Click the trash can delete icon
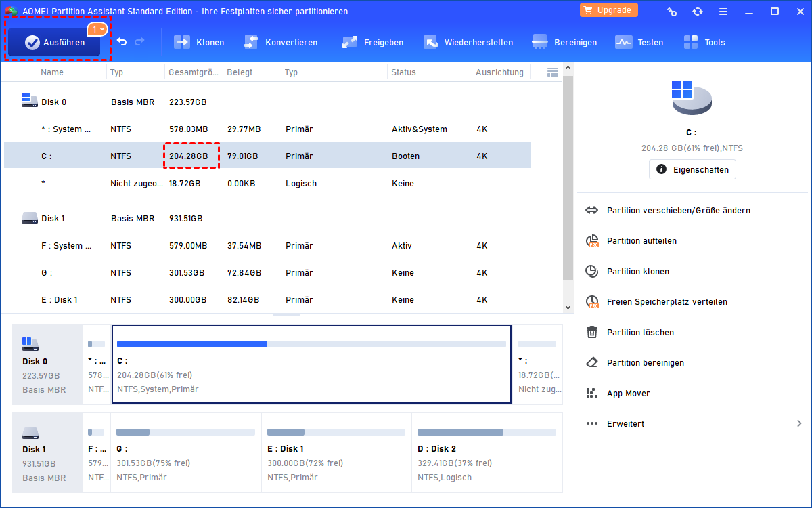Viewport: 812px width, 508px height. click(x=592, y=333)
